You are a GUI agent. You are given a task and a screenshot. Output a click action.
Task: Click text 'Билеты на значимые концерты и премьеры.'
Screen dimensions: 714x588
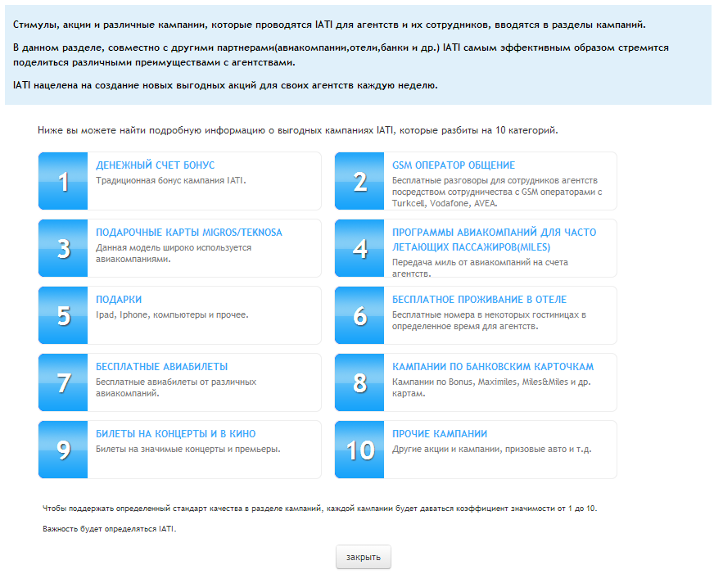188,449
